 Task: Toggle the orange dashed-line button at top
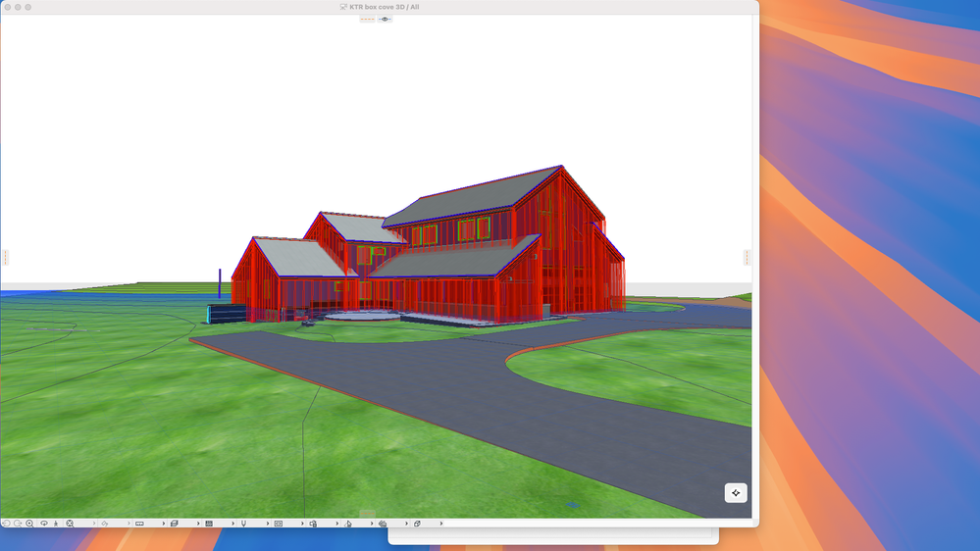368,20
